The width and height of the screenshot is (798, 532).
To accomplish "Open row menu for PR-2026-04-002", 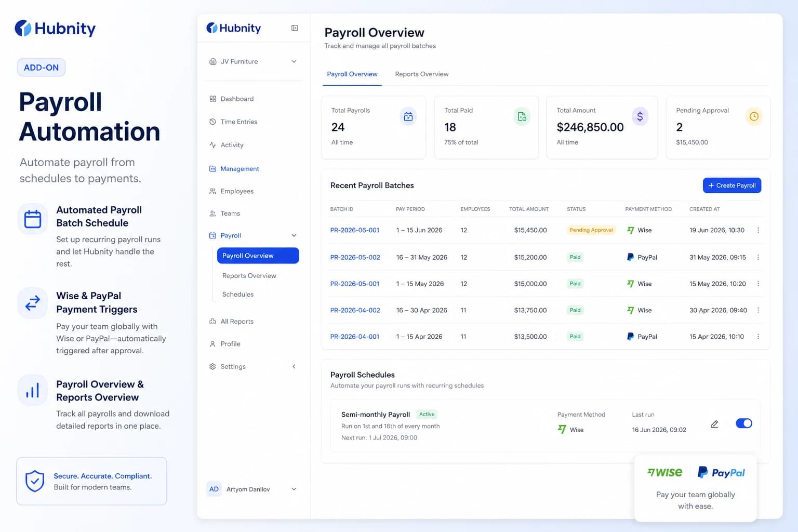I will point(758,310).
